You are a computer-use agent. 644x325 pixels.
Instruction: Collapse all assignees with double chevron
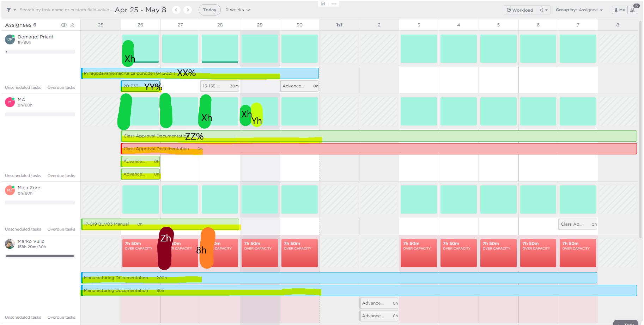click(72, 25)
